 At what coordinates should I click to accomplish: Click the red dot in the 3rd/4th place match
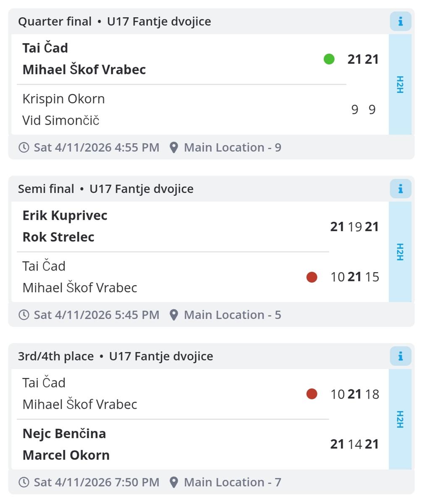pos(312,394)
